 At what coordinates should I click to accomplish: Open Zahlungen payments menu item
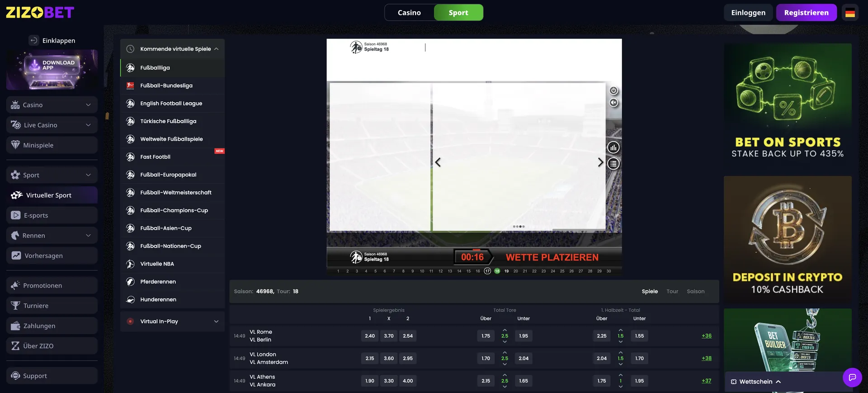tap(52, 326)
